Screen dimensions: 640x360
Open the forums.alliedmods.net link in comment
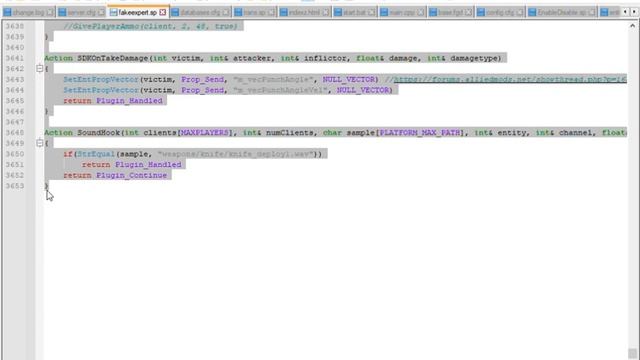pyautogui.click(x=510, y=79)
